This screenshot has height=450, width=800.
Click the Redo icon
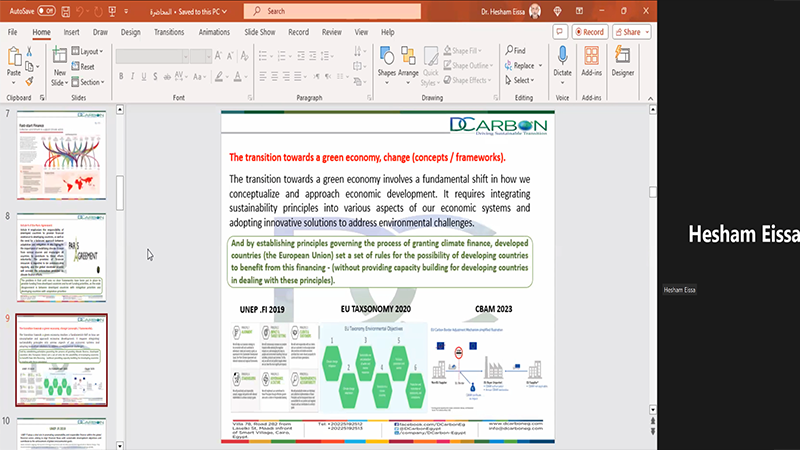click(x=97, y=11)
